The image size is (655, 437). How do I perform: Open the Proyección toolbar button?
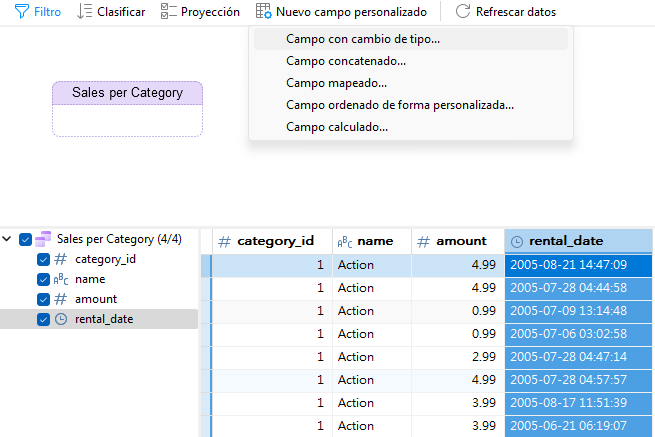pyautogui.click(x=201, y=12)
